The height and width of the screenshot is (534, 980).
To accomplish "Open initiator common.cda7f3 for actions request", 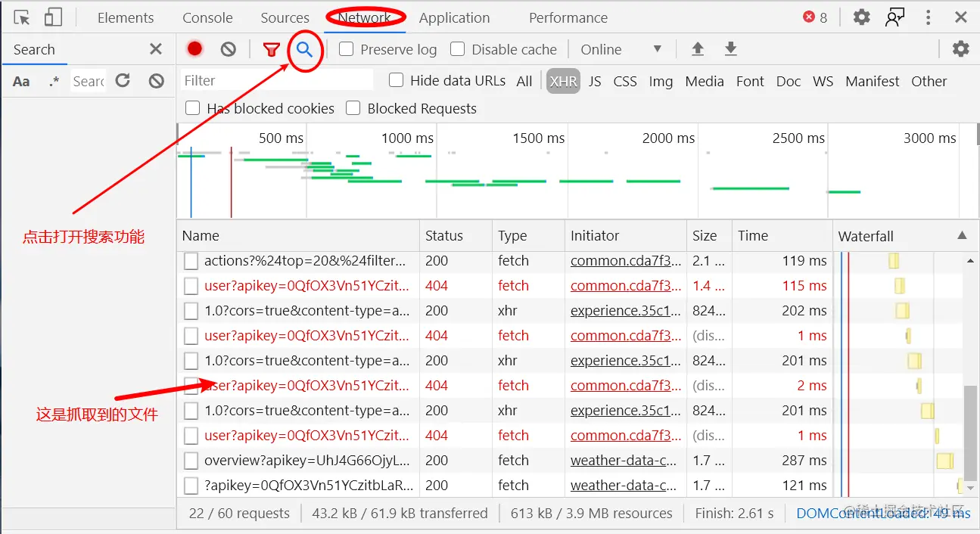I will click(x=626, y=261).
